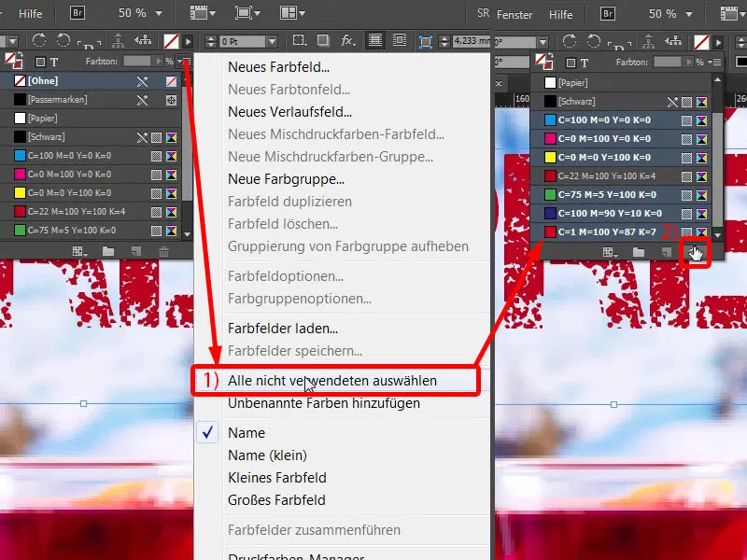Click rotate 90° clockwise icon, left window

tap(39, 40)
